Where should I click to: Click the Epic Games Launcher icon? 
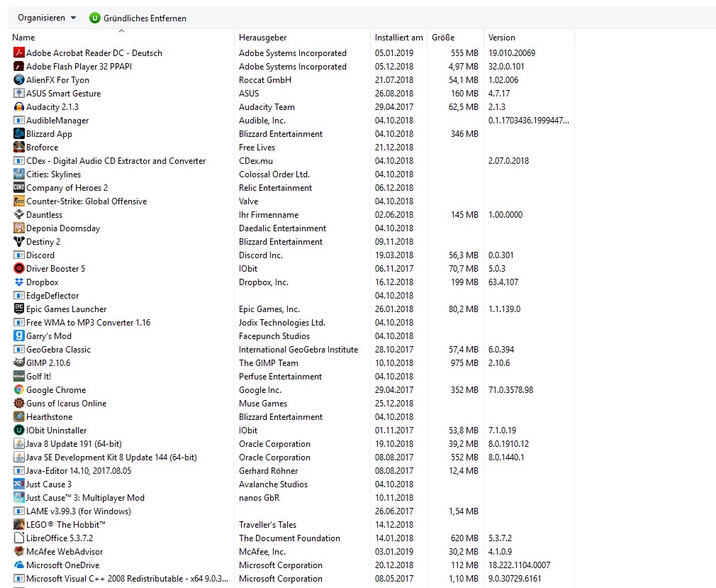click(18, 309)
